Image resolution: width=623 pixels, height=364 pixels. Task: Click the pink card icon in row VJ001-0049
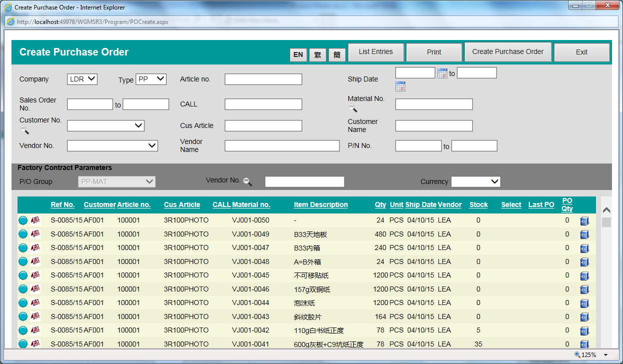pos(35,234)
